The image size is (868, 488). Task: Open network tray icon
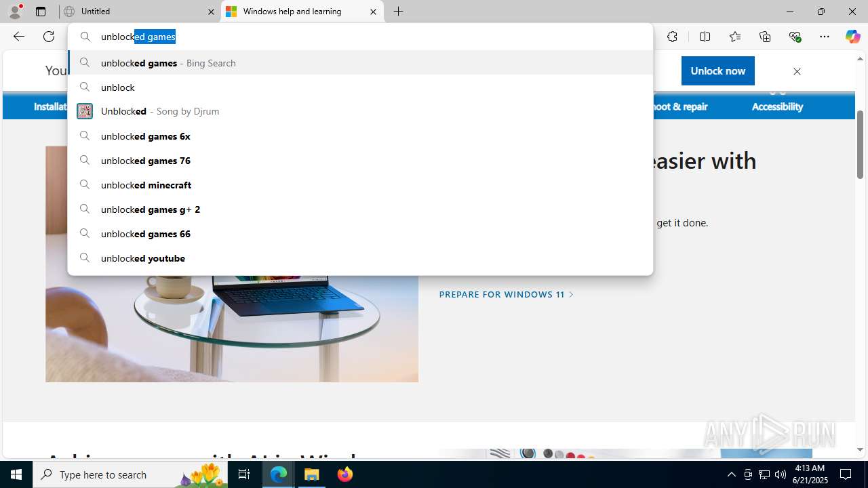[x=764, y=474]
